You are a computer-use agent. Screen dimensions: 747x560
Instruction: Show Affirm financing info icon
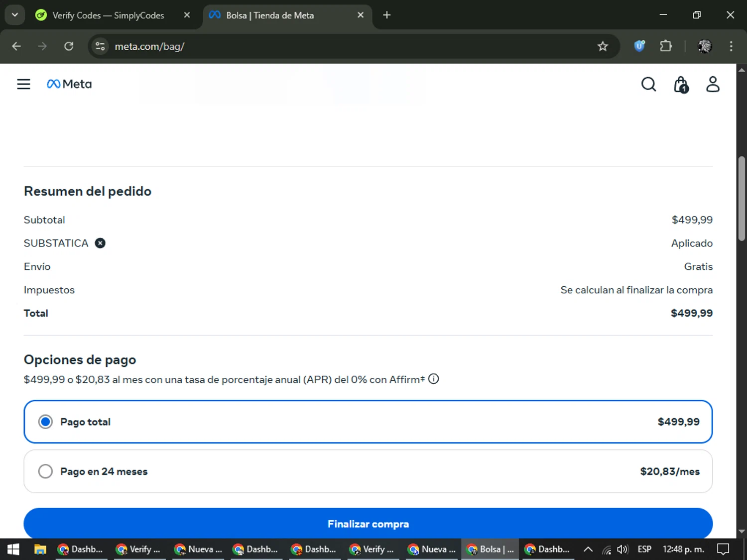pos(434,379)
